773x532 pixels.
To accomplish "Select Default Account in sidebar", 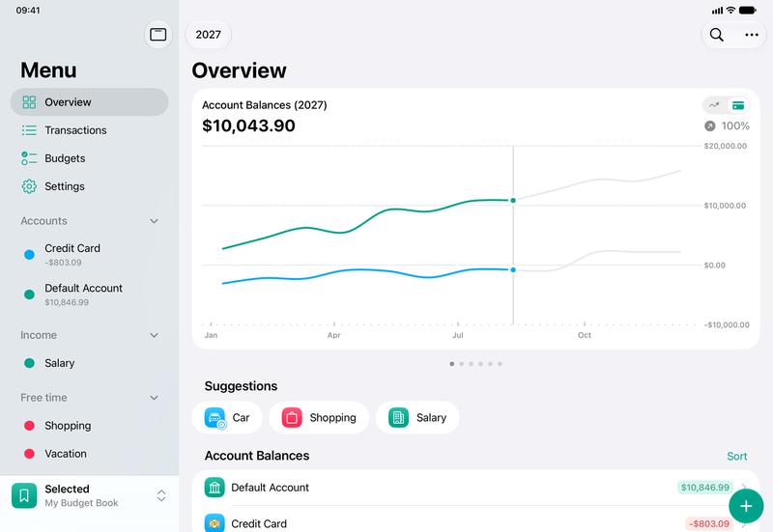I will (x=89, y=294).
